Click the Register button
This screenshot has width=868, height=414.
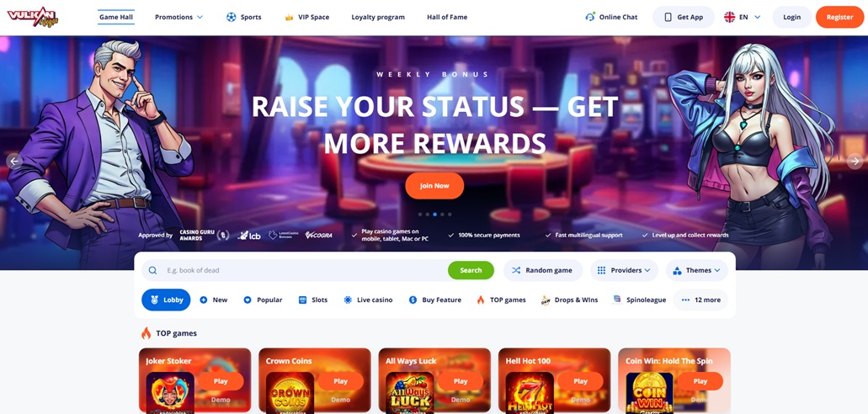(x=839, y=17)
